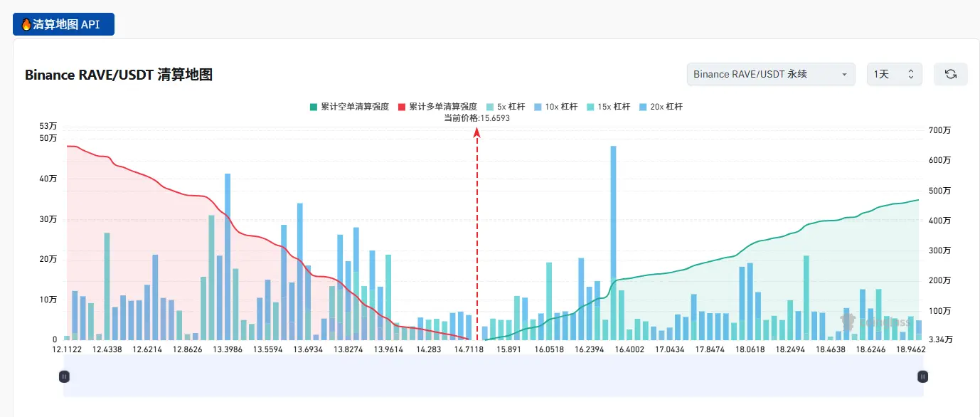
Task: Toggle the 10x 杠杆 legend series
Action: point(555,107)
